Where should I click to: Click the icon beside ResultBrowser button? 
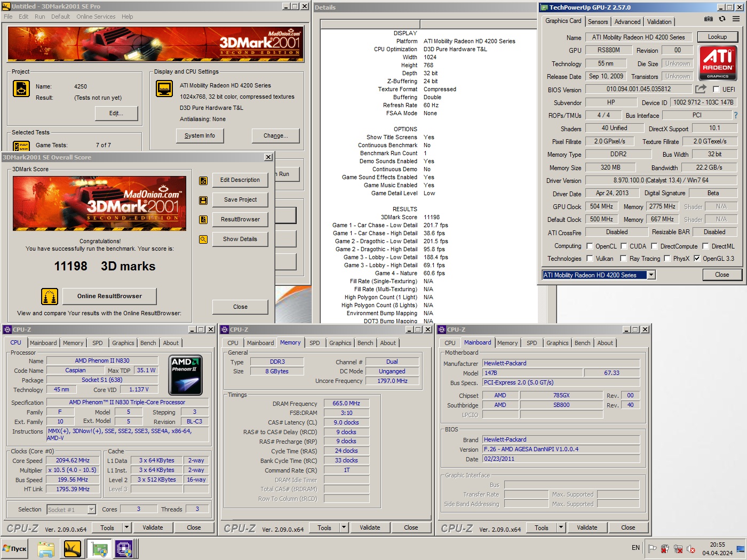pos(203,220)
